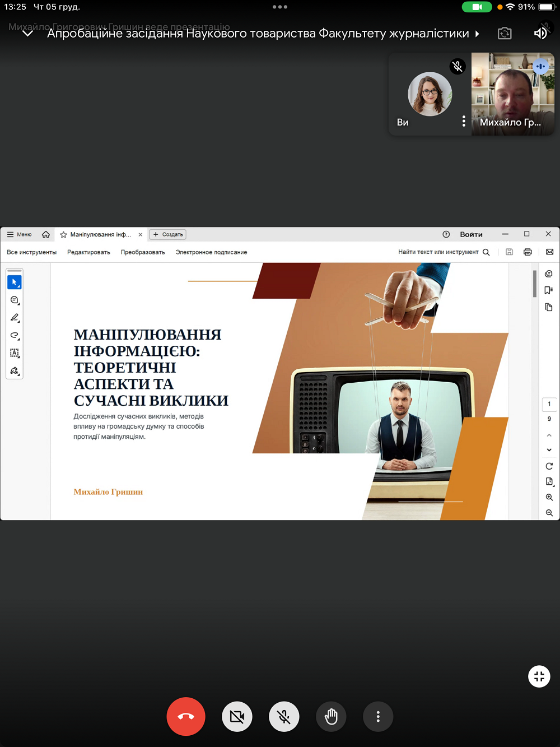Viewport: 560px width, 747px height.
Task: Click the Войти sign-in button
Action: pos(471,234)
